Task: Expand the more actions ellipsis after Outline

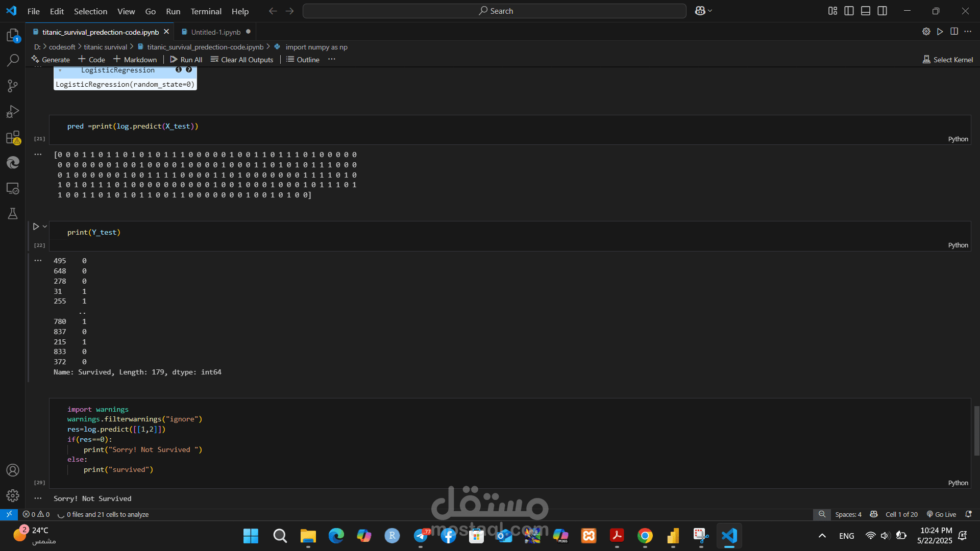Action: pyautogui.click(x=332, y=59)
